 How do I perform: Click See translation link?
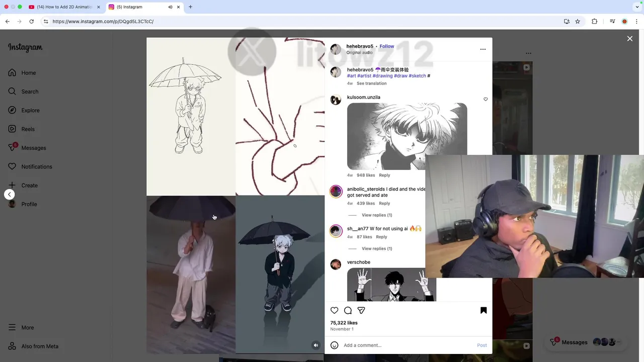click(x=372, y=83)
